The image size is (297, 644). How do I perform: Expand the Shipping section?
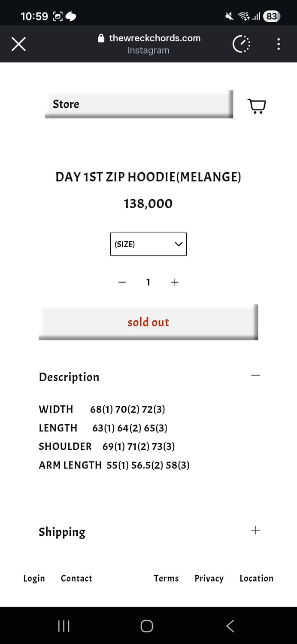point(255,530)
